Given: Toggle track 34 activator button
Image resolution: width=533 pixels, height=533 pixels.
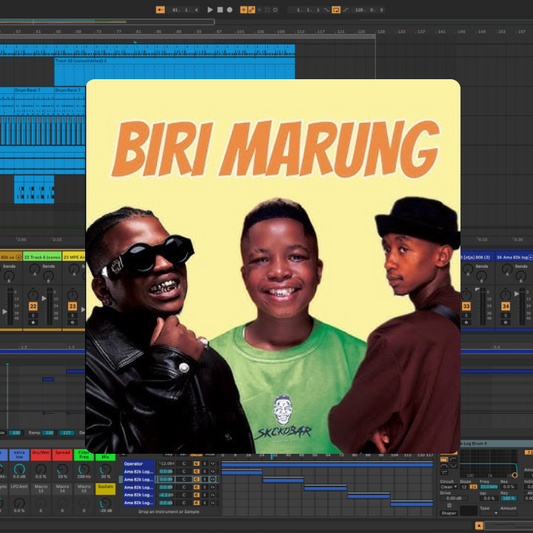Looking at the screenshot, I should tap(505, 306).
